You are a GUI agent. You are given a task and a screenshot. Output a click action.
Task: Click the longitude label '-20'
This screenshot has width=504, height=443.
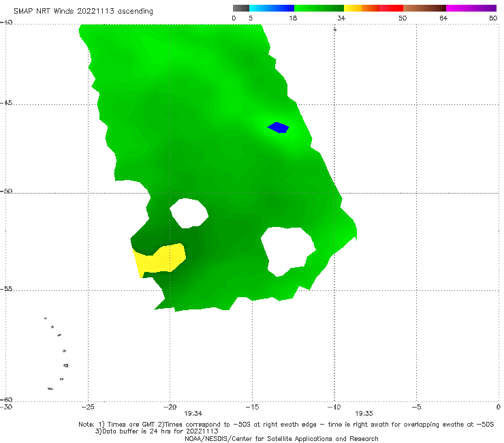click(x=170, y=407)
